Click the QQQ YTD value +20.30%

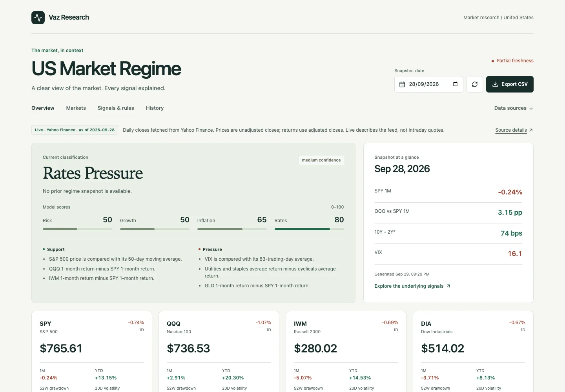tap(233, 378)
